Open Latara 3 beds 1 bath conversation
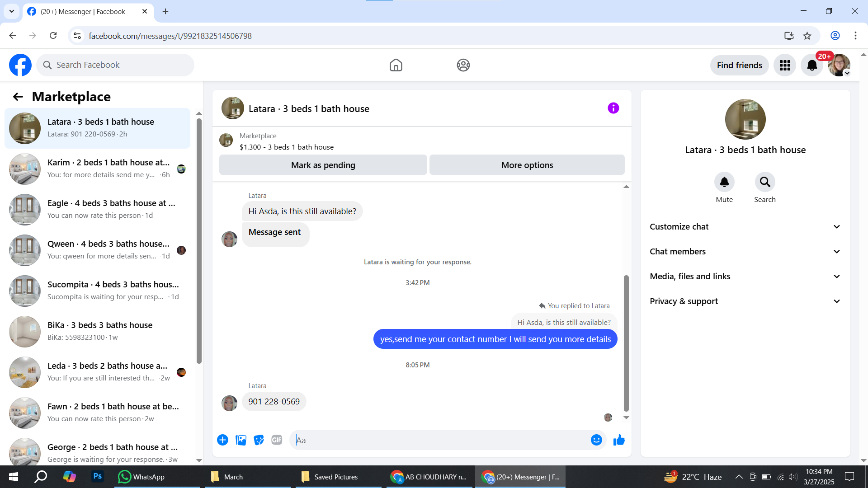Viewport: 868px width, 488px height. tap(97, 128)
